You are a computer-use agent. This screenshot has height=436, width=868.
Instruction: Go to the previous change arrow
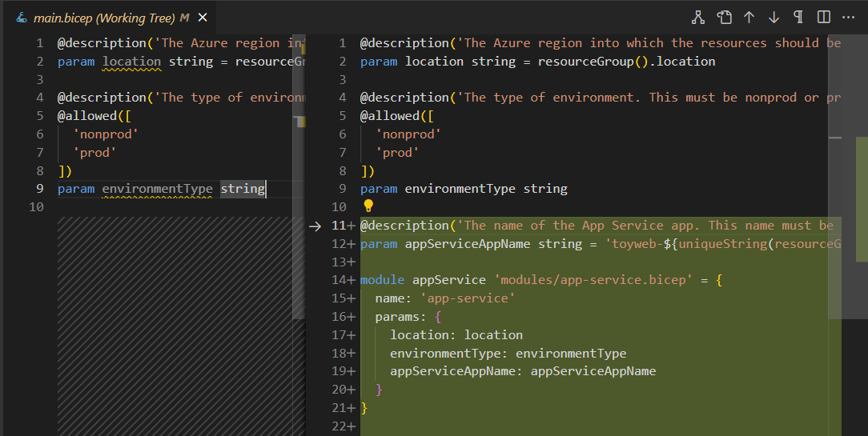coord(749,18)
